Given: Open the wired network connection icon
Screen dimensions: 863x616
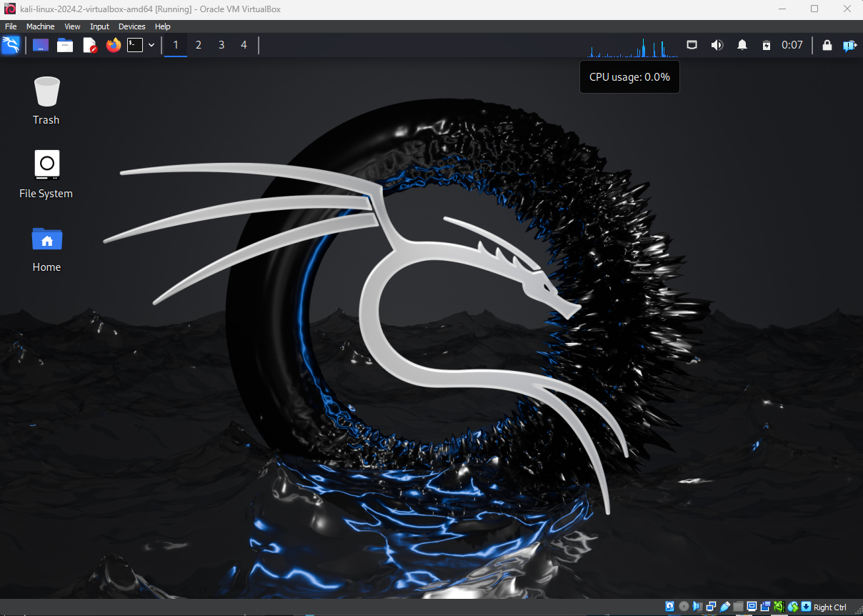Looking at the screenshot, I should (x=692, y=45).
